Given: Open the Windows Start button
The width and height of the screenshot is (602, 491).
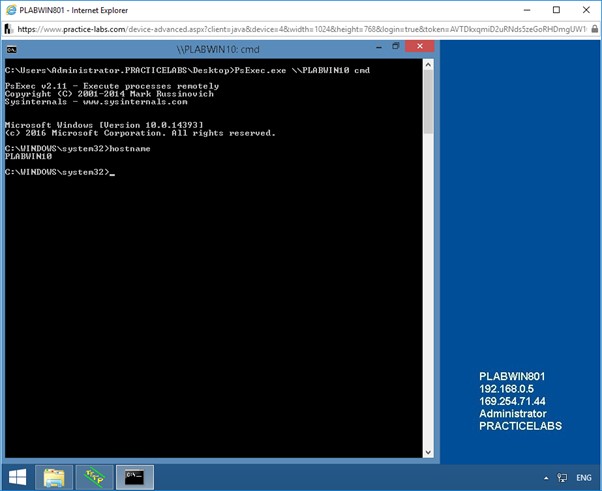Looking at the screenshot, I should (x=17, y=478).
